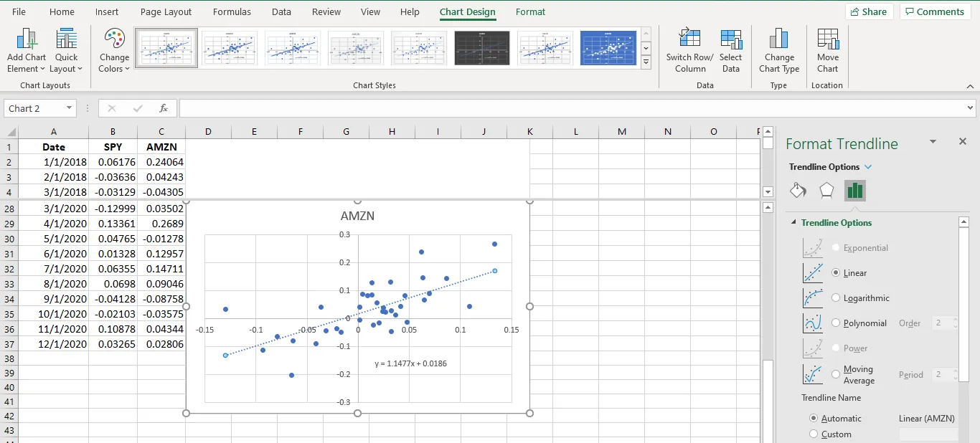Select the Fill & Line paint bucket icon
The height and width of the screenshot is (443, 980).
coord(797,191)
